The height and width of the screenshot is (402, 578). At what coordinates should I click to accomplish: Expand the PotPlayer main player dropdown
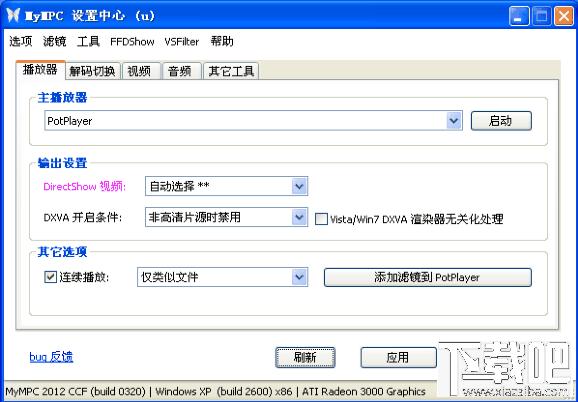(x=454, y=120)
